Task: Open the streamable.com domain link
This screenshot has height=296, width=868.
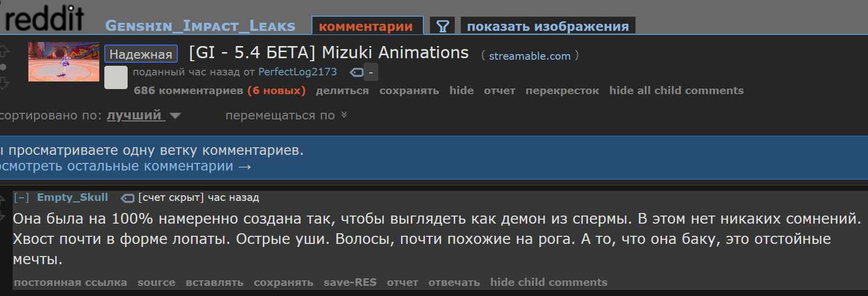Action: point(530,56)
